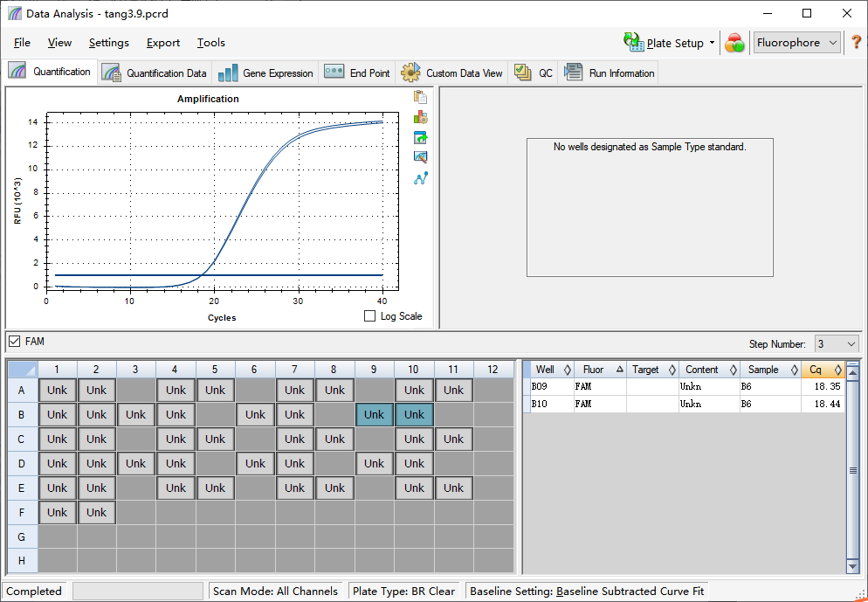Click the results table scroll down arrow

(x=852, y=566)
